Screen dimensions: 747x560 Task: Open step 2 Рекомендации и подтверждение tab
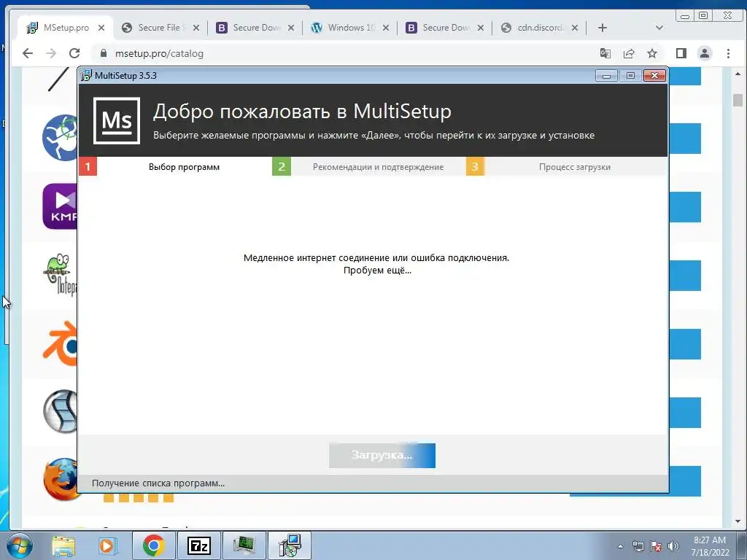click(x=368, y=167)
